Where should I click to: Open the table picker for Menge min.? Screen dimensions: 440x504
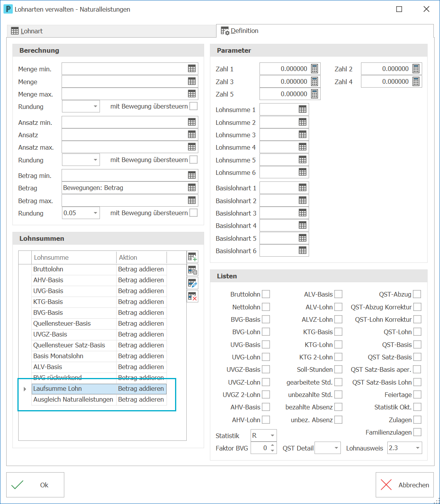point(192,69)
